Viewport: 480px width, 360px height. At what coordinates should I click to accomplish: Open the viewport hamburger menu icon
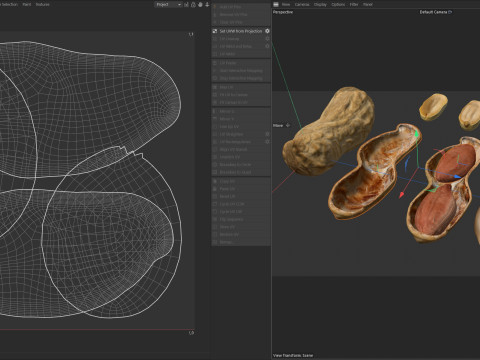[x=276, y=4]
